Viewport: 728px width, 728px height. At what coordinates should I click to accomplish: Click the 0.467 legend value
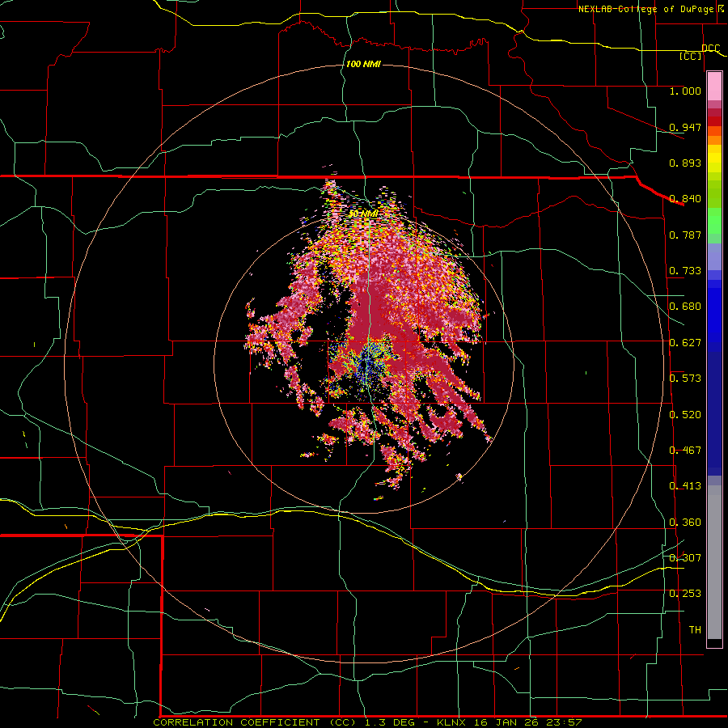click(x=685, y=450)
